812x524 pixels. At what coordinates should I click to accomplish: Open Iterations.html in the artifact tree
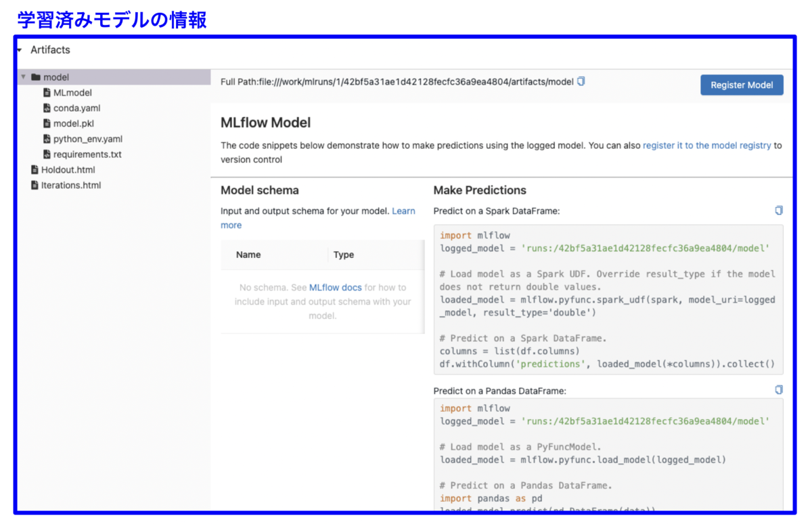click(71, 185)
